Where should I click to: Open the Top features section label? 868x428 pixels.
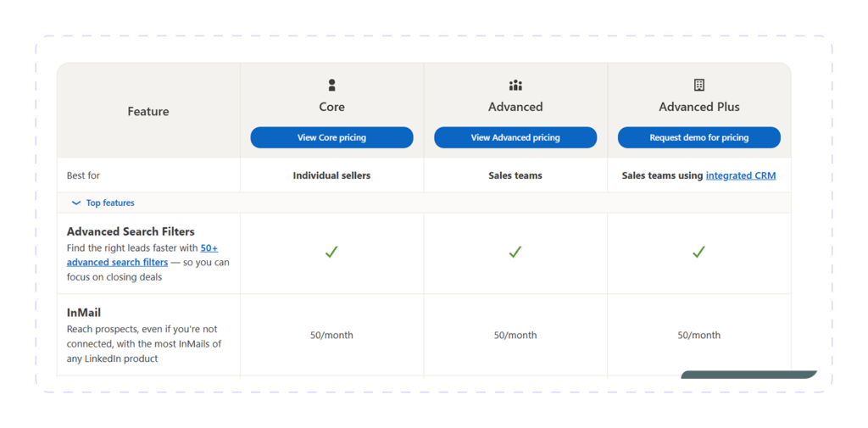click(110, 203)
